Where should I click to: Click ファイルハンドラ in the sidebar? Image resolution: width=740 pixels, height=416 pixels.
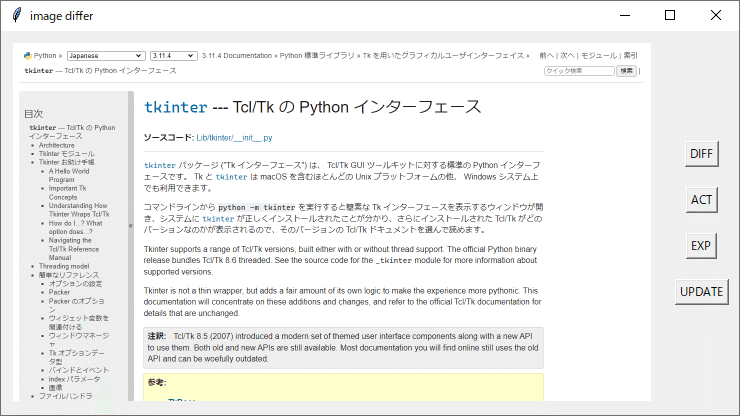(66, 396)
